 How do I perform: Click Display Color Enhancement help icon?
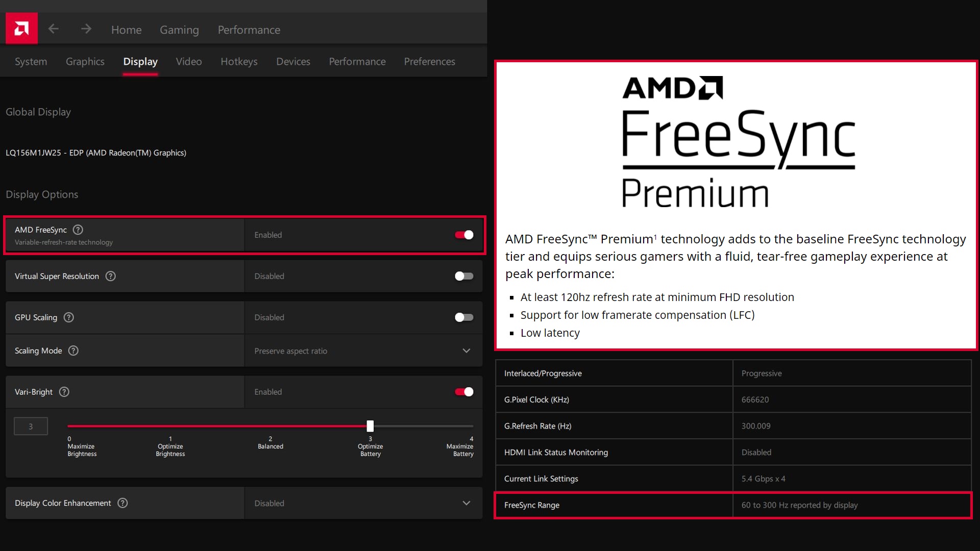tap(122, 503)
